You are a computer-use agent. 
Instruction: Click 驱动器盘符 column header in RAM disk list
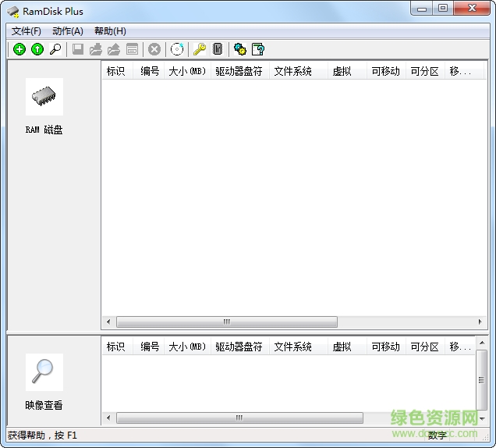pyautogui.click(x=240, y=71)
